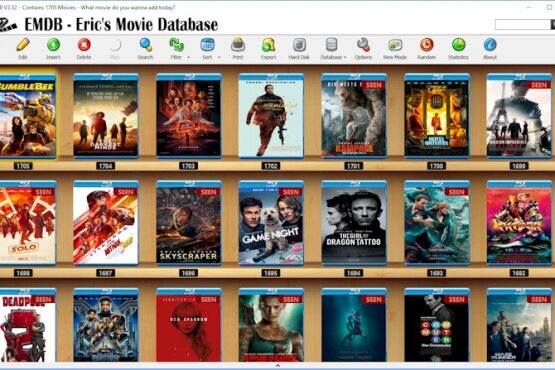
Task: Select the Solo movie cover
Action: coord(28,223)
